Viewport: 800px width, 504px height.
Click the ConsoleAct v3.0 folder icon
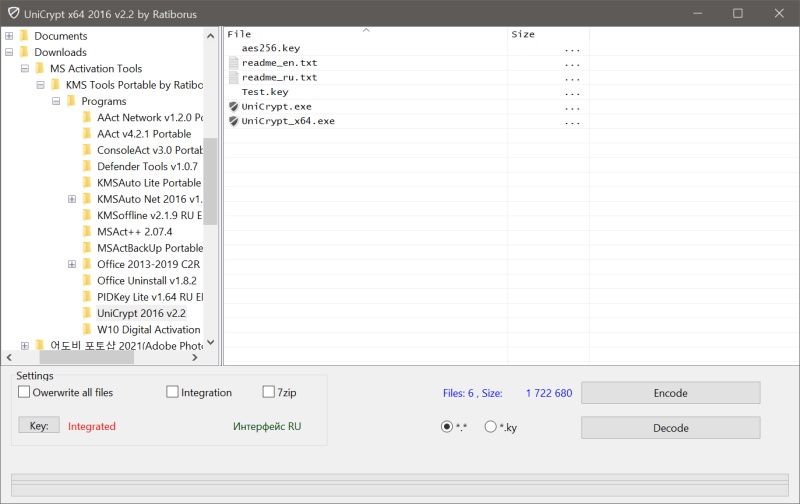87,150
